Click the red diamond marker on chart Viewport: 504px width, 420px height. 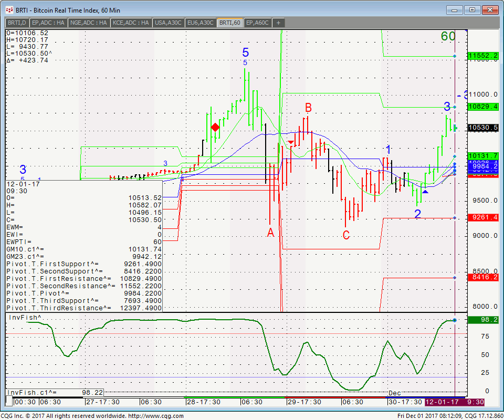tap(215, 128)
